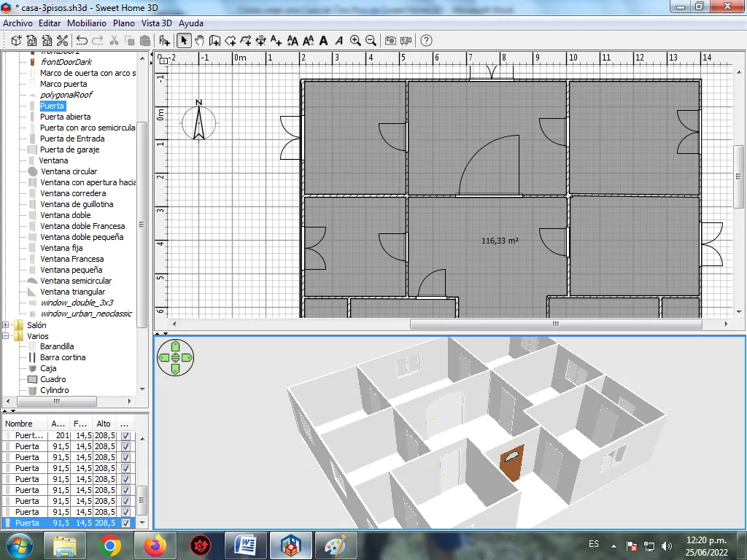Click the A… column header in furniture table
This screenshot has width=747, height=560.
58,424
